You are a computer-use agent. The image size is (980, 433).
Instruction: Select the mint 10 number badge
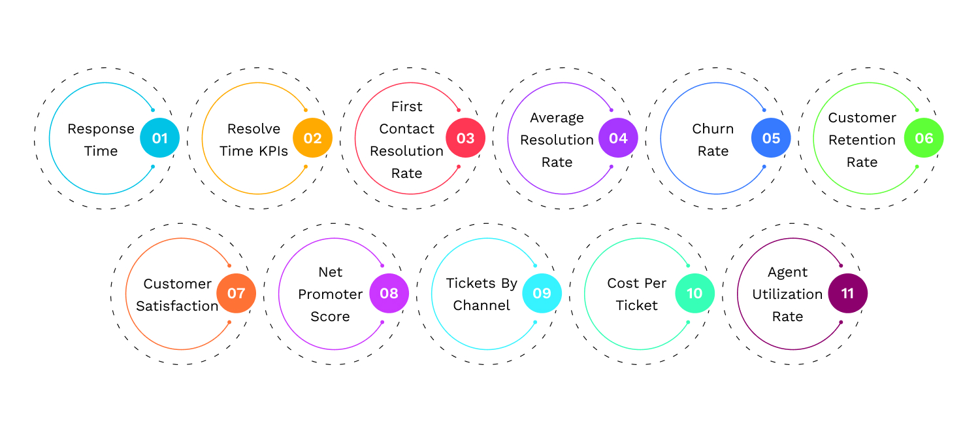click(x=695, y=294)
